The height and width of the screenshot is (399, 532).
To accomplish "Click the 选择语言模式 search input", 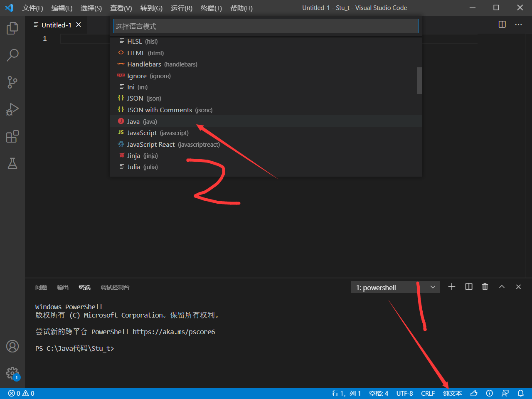I will pyautogui.click(x=266, y=26).
